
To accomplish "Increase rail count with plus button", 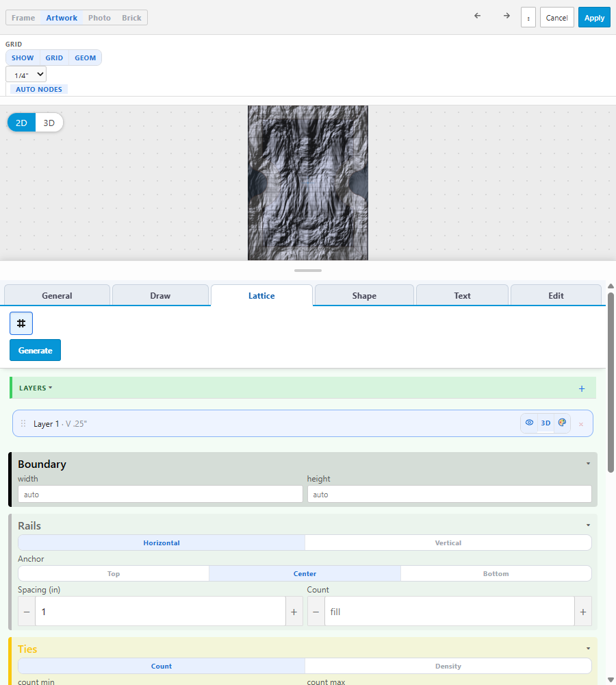I will (583, 612).
